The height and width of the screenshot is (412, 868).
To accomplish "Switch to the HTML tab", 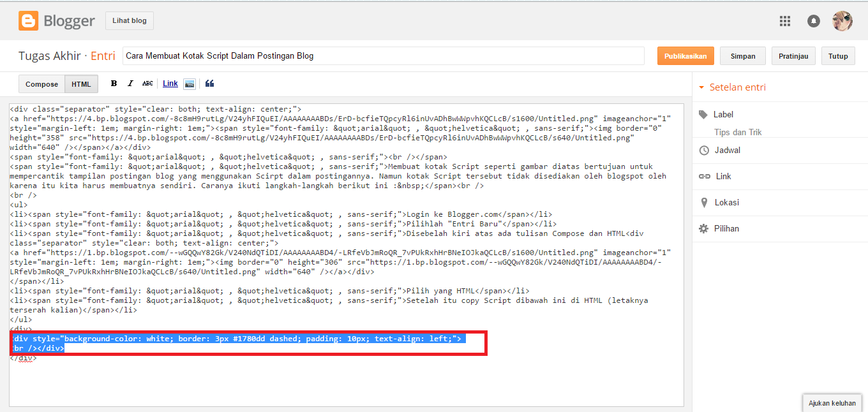I will [x=81, y=84].
